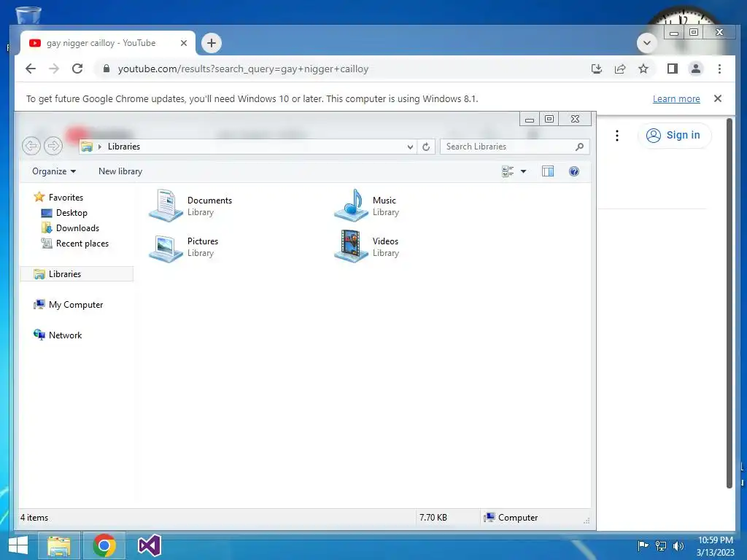The image size is (747, 560).
Task: Close the YouTube tab
Action: click(183, 43)
